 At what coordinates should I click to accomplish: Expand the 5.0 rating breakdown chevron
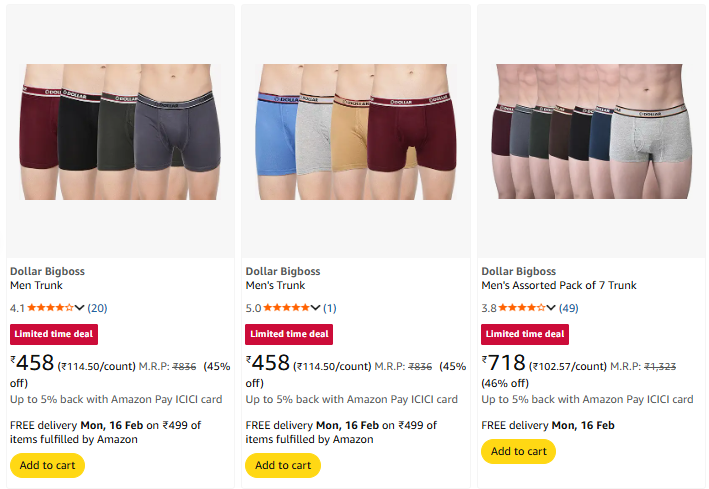click(x=316, y=308)
